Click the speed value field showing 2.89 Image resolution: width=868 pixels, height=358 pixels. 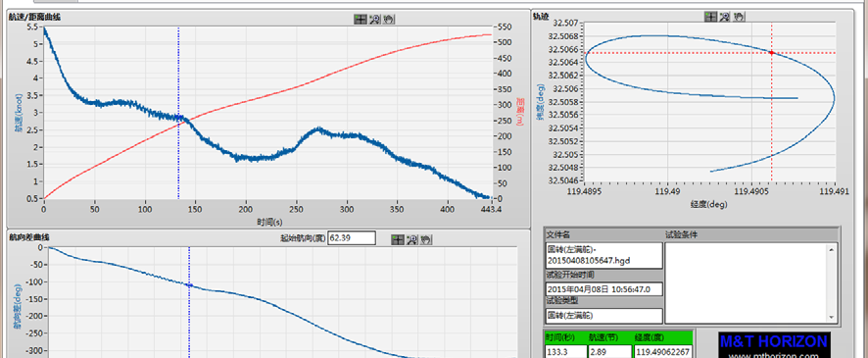(x=610, y=352)
